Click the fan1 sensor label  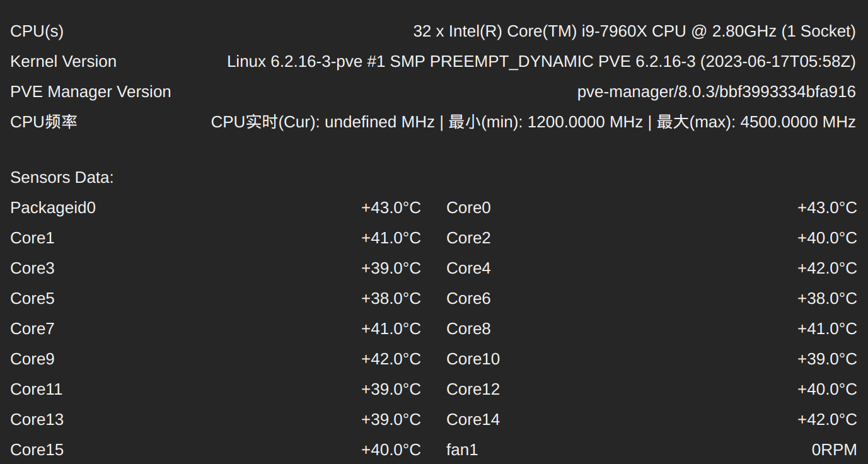click(x=462, y=450)
